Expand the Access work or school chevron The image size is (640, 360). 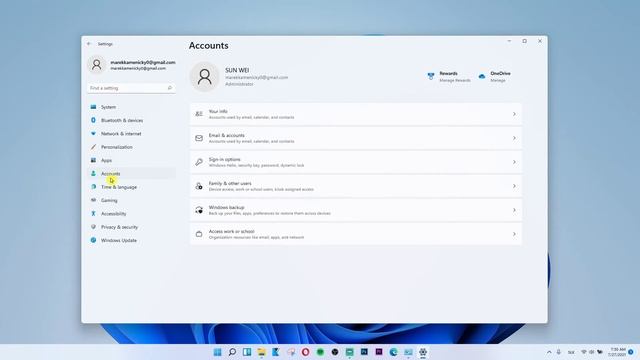[x=514, y=234]
